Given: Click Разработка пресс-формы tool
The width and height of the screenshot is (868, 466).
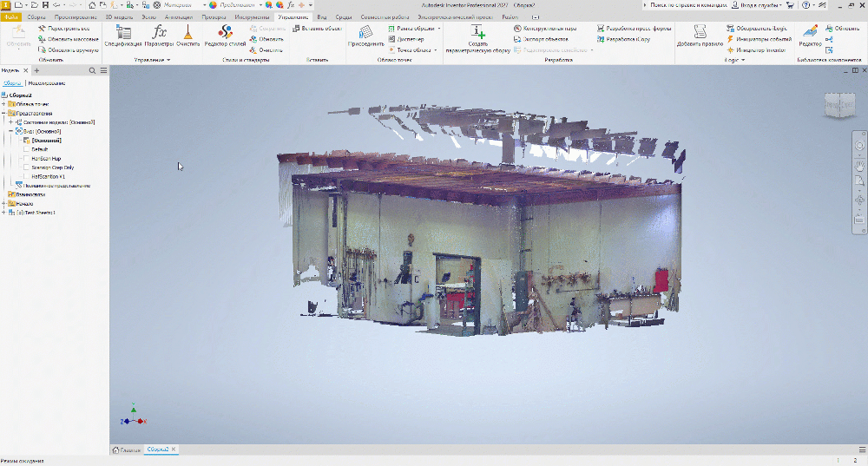Looking at the screenshot, I should (x=634, y=29).
